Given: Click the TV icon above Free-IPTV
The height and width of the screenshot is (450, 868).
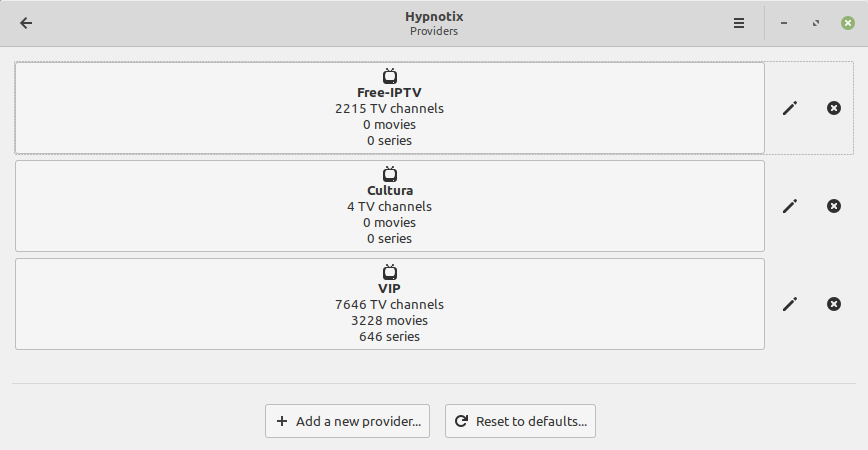Looking at the screenshot, I should 390,76.
